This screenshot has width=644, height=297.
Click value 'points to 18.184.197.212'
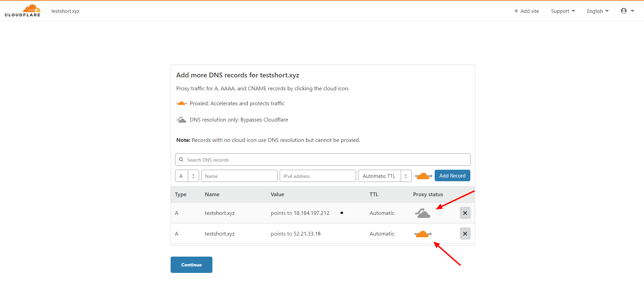[300, 213]
